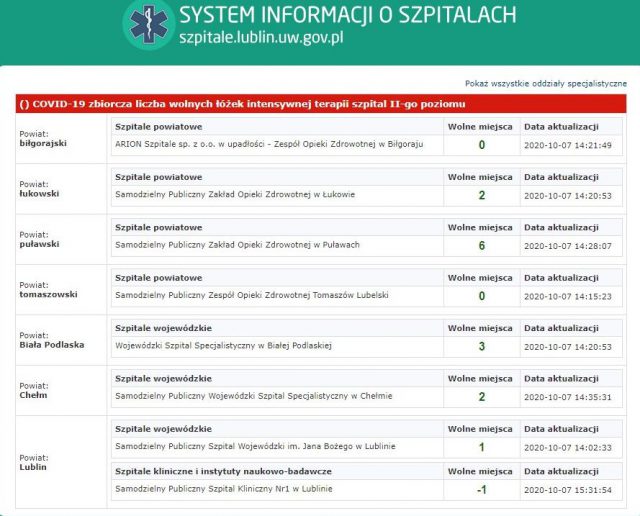
Task: Click the szpitale.lublin.uw.gov.pl address in header
Action: point(261,38)
